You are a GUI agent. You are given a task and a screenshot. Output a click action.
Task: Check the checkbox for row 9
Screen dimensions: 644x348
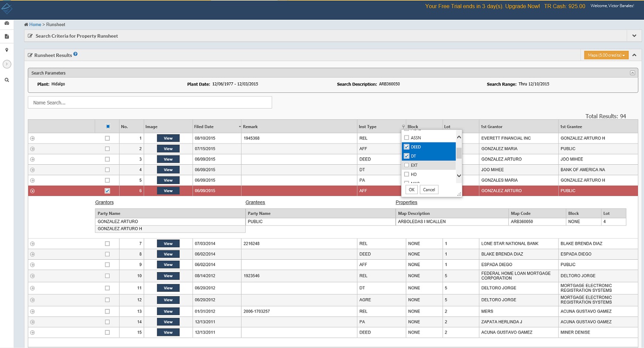click(x=107, y=265)
